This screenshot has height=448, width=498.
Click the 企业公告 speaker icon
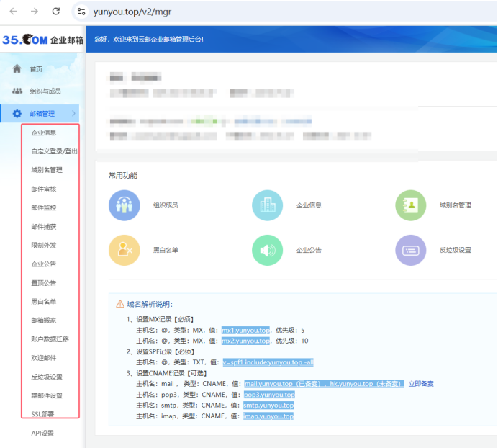(x=267, y=250)
